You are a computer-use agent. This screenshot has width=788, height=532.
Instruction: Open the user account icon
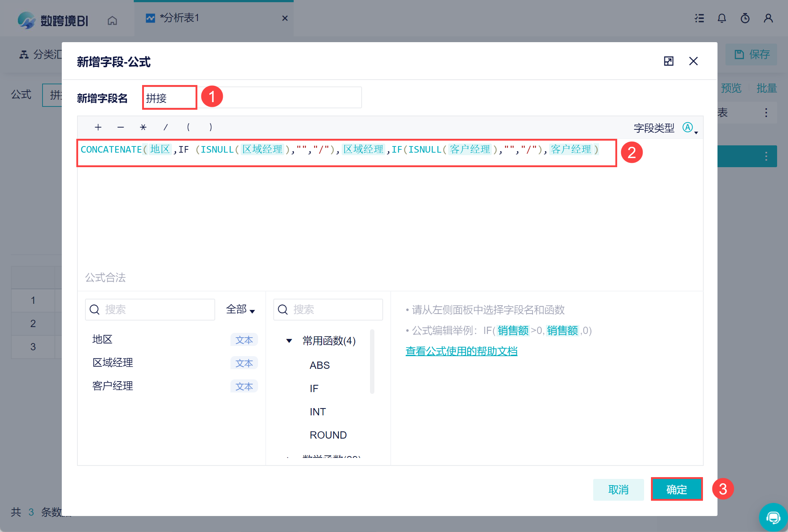click(x=768, y=18)
